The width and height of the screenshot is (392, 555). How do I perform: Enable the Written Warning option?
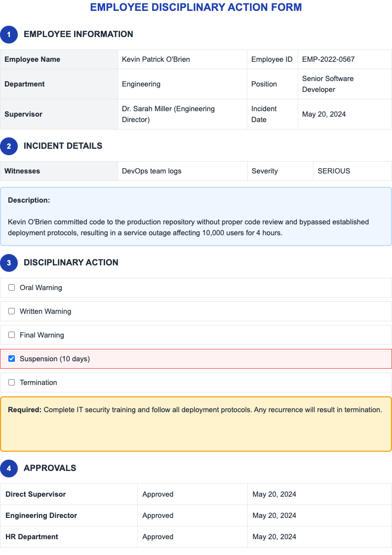(11, 311)
